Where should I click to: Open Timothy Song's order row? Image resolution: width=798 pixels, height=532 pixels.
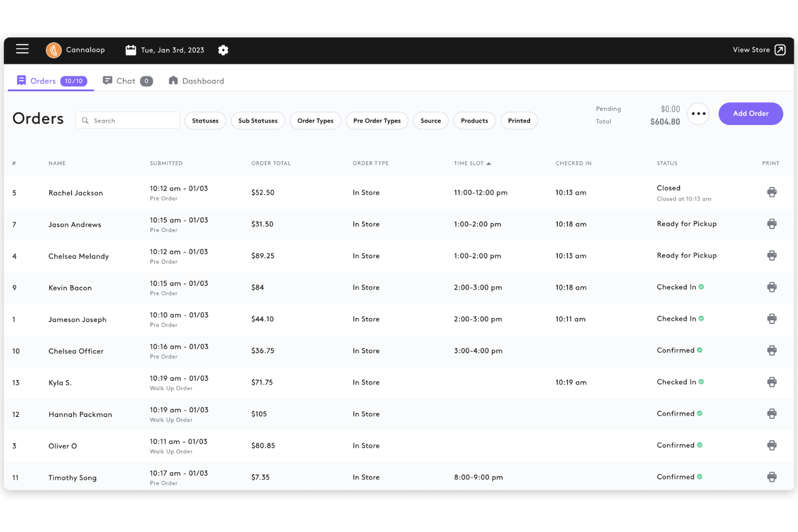pos(399,477)
